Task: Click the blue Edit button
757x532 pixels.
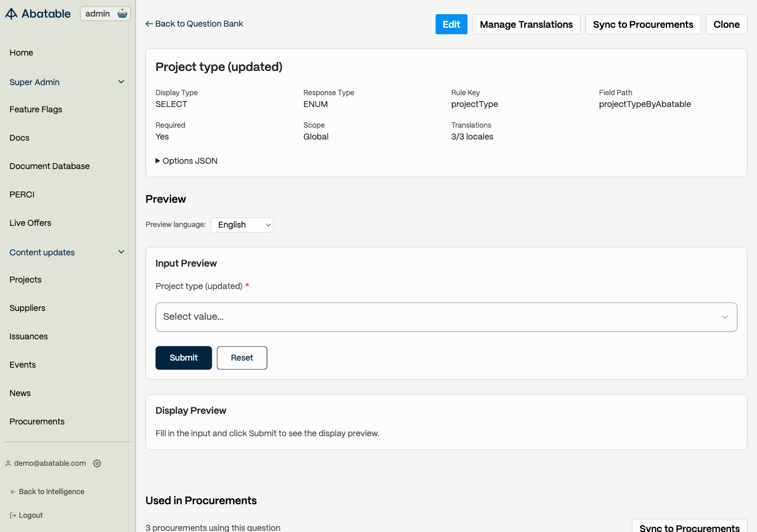Action: [451, 24]
